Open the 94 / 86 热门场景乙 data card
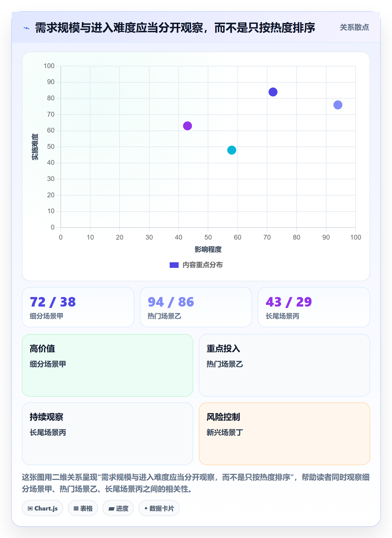This screenshot has height=538, width=392. coord(196,307)
